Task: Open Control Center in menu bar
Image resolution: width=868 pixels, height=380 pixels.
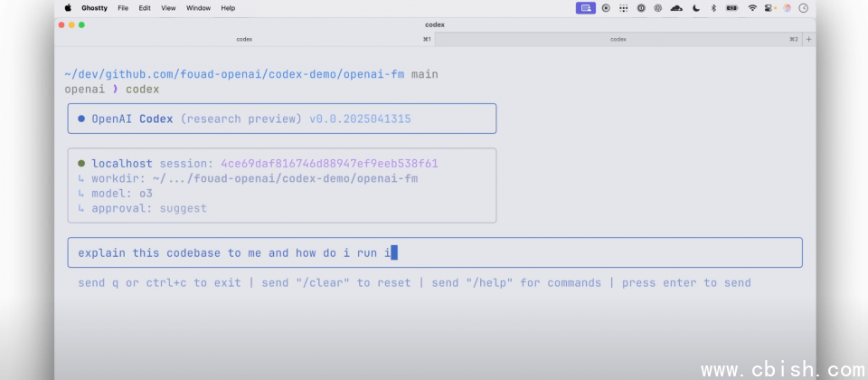Action: [770, 8]
